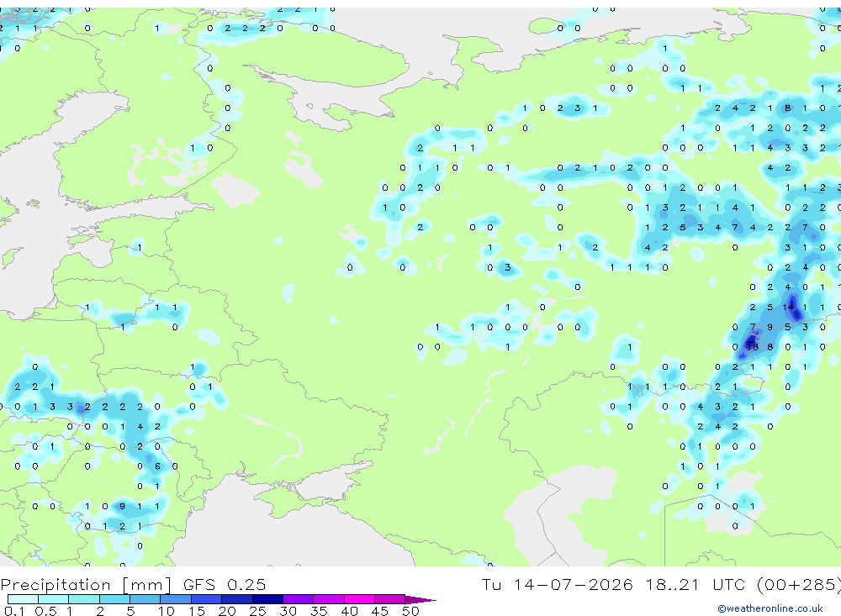The width and height of the screenshot is (841, 616).
Task: Choose the 20–25 mm legend swatch
Action: coord(237,599)
